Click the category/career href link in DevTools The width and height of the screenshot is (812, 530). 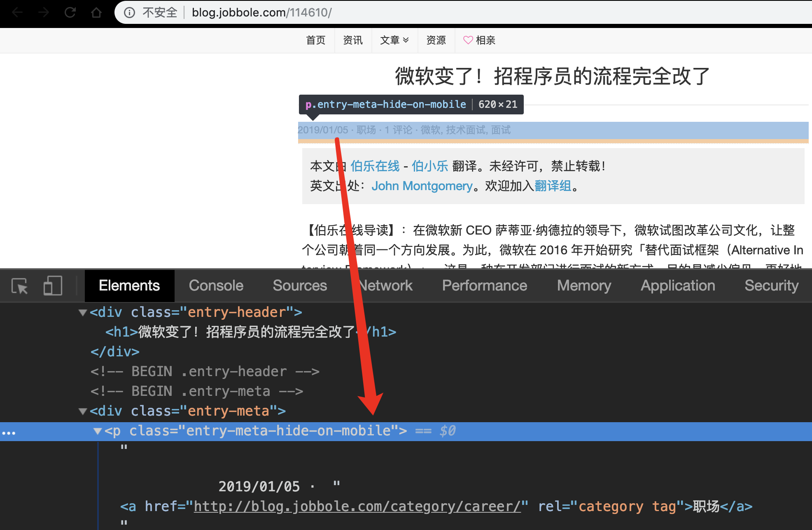(x=357, y=507)
